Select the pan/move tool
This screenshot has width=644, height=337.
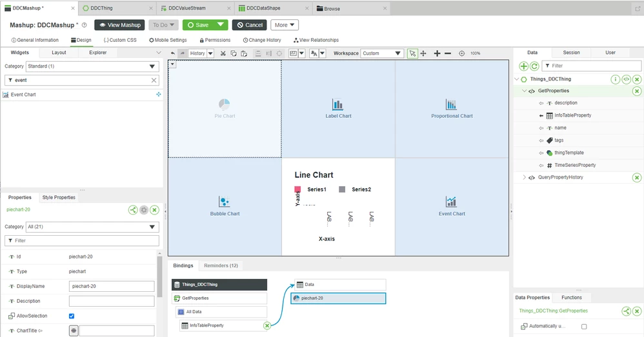tap(423, 53)
